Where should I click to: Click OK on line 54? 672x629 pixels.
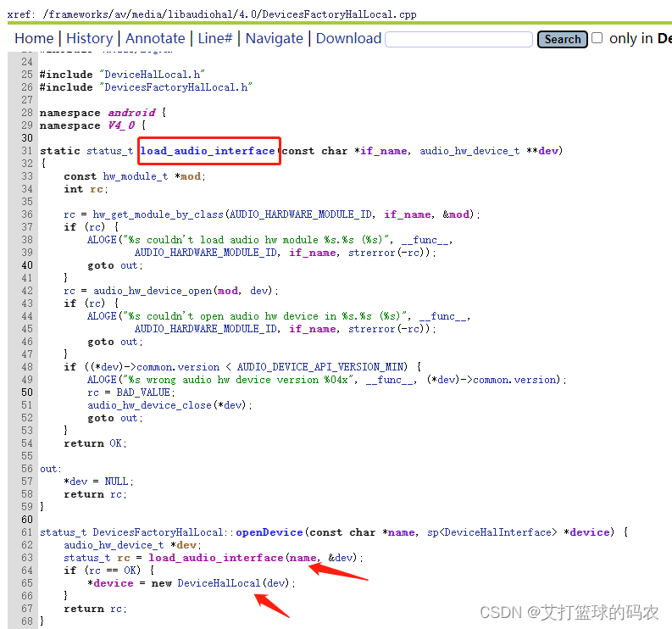(x=116, y=443)
